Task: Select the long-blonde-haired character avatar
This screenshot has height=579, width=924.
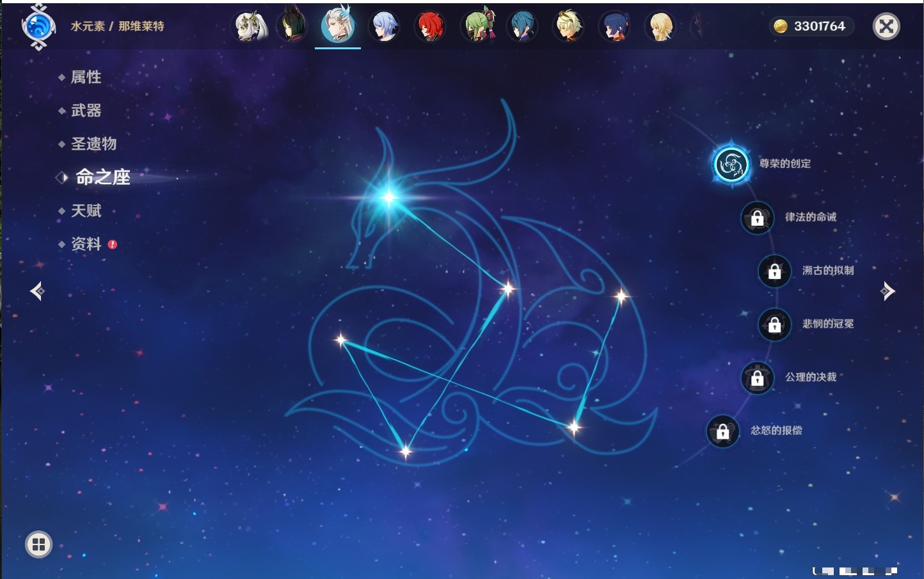Action: point(660,26)
